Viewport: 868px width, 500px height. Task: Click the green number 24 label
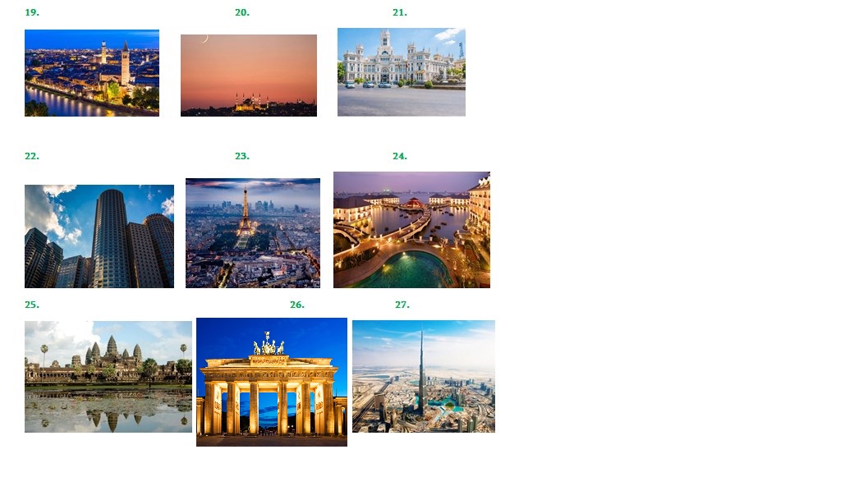[400, 156]
